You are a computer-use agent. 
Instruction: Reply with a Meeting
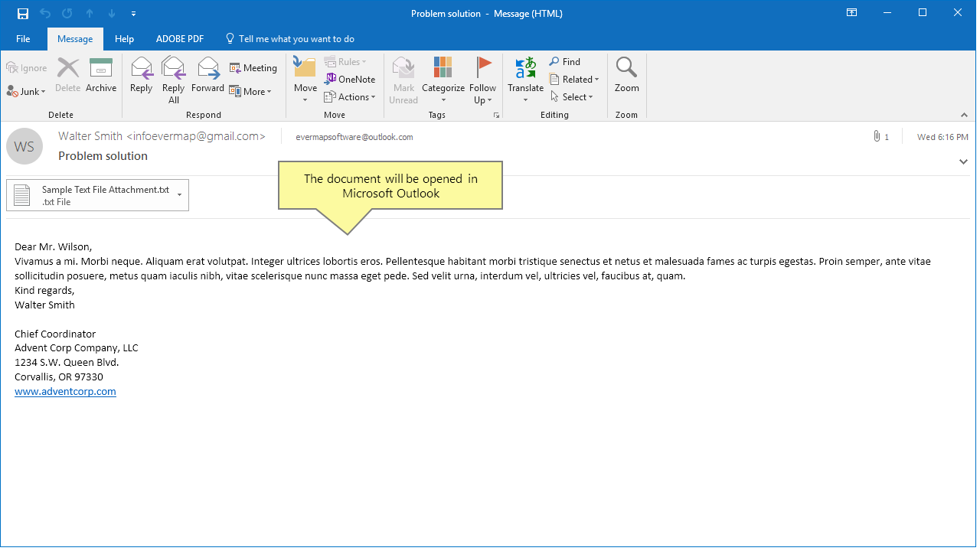[x=253, y=68]
